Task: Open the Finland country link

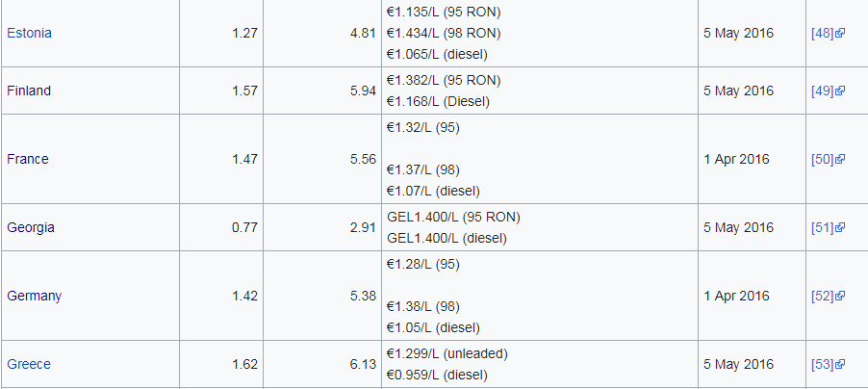Action: click(29, 91)
